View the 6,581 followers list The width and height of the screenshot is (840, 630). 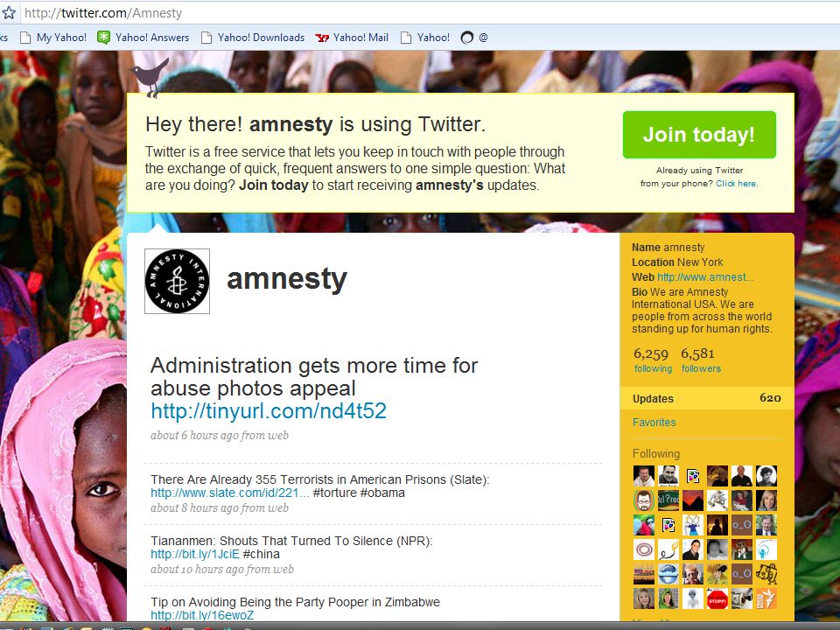tap(701, 360)
